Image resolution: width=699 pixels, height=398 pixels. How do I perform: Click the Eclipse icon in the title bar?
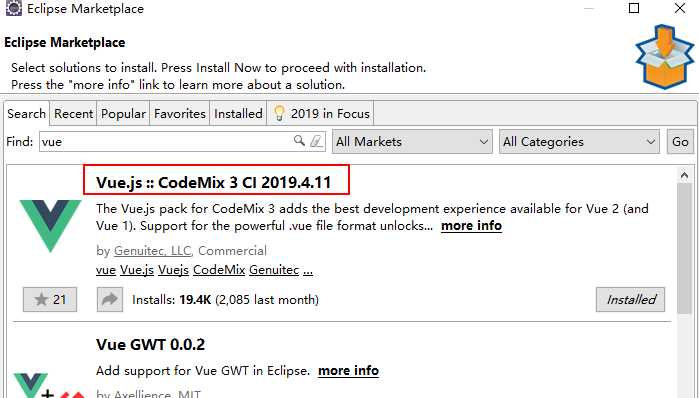click(x=13, y=8)
